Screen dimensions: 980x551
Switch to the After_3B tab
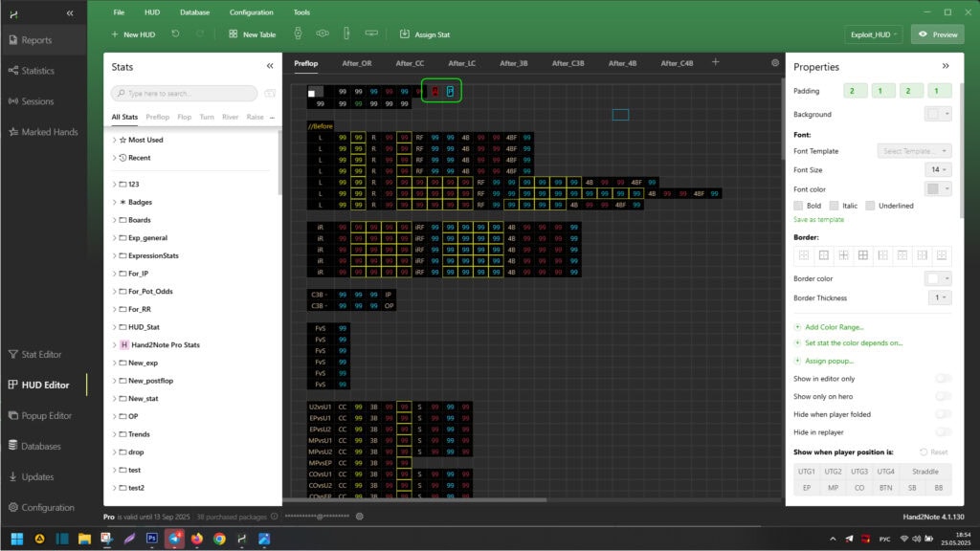[x=513, y=63]
